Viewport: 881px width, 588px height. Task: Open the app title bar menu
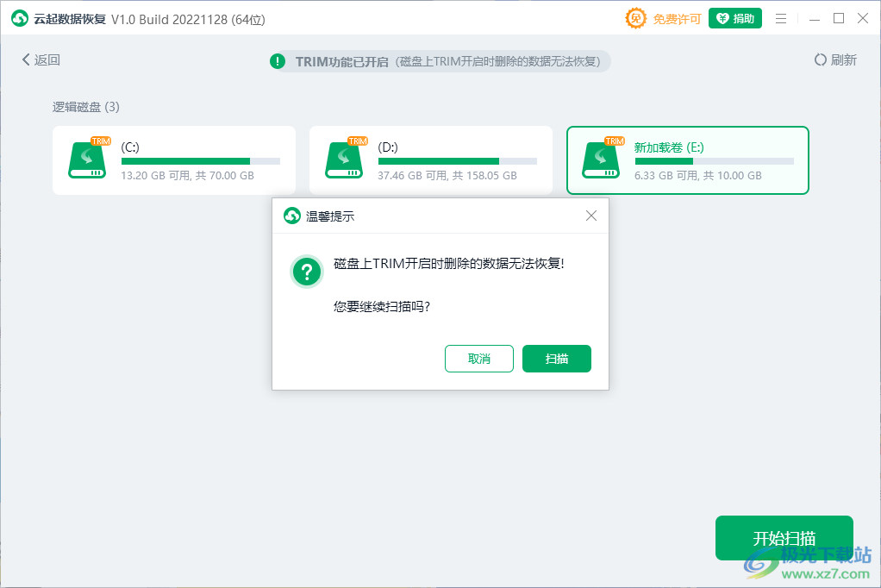pyautogui.click(x=781, y=17)
